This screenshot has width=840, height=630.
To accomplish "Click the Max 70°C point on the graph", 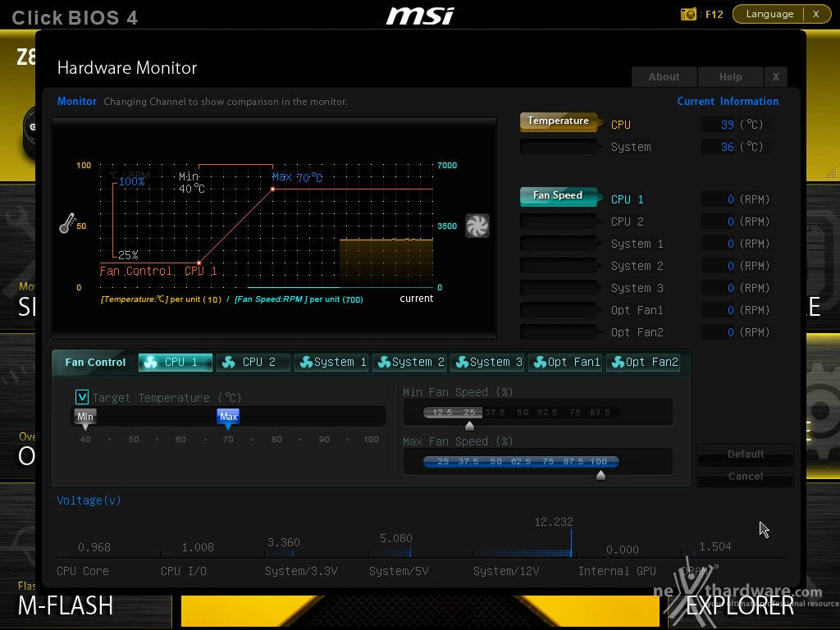I will [x=272, y=189].
